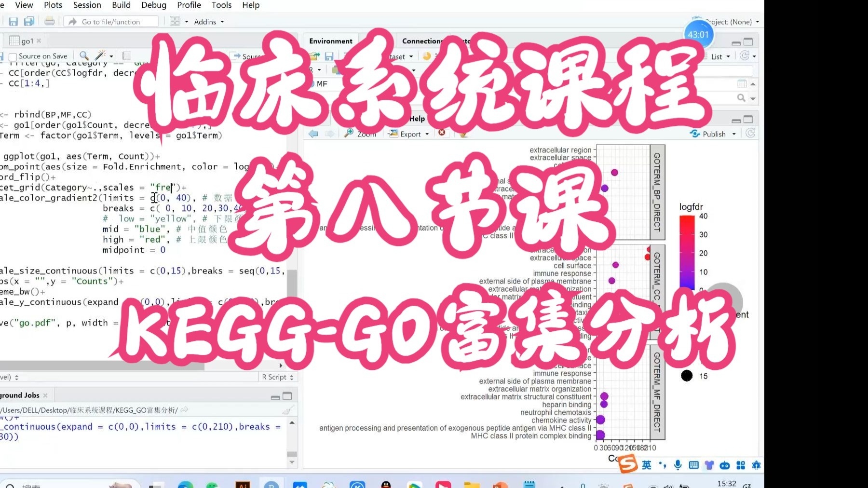
Task: Switch to the Environment tab
Action: [331, 41]
